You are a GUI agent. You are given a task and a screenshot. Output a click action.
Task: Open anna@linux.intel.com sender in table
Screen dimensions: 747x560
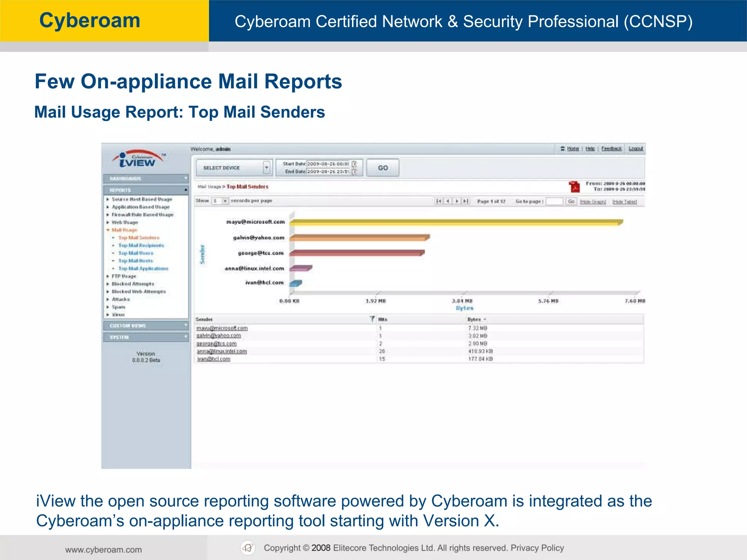click(x=221, y=351)
